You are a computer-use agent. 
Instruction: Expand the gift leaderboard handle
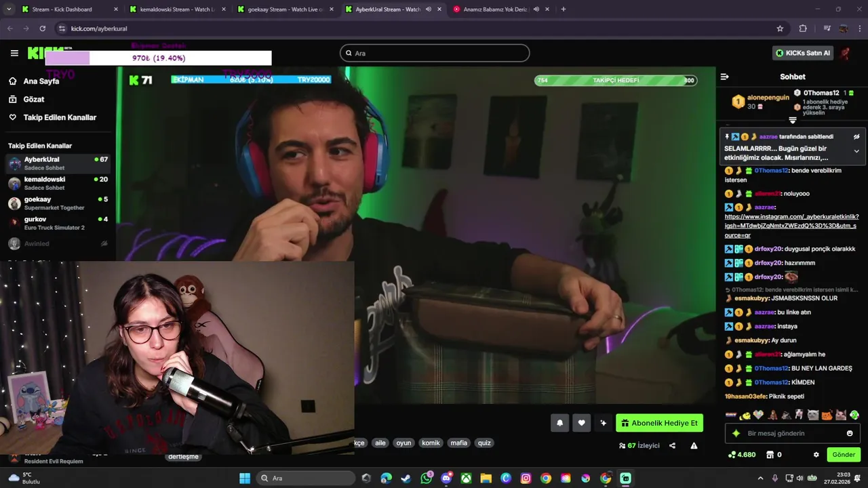(x=792, y=120)
